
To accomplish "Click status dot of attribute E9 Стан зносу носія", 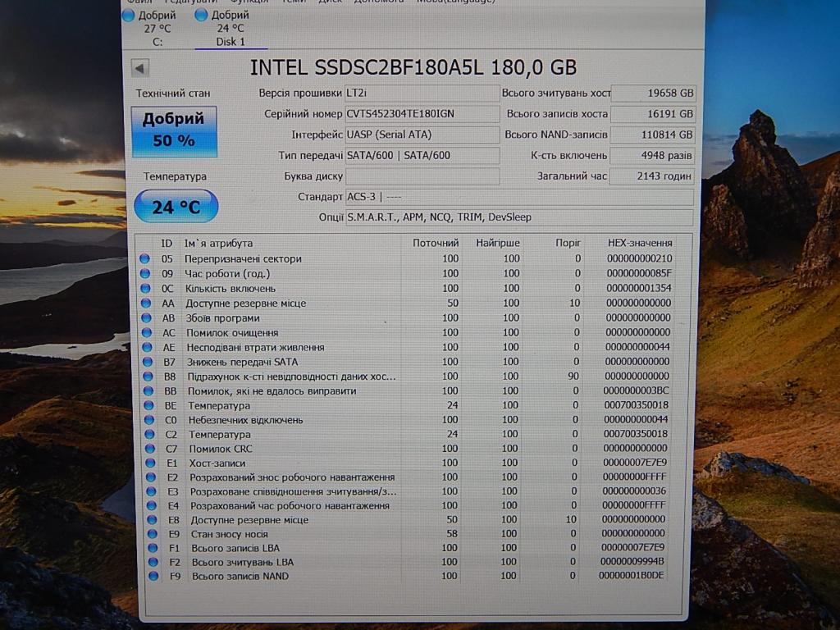I will click(x=153, y=534).
